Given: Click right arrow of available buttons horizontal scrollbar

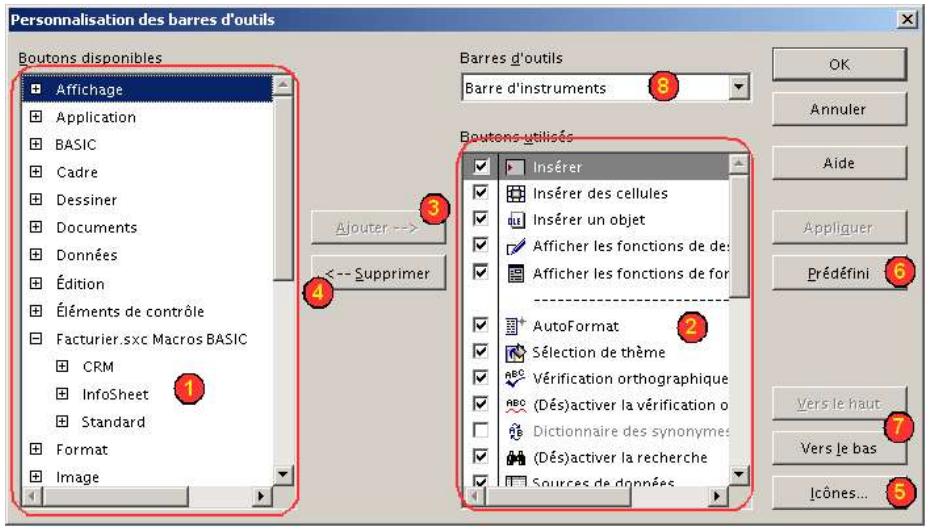Looking at the screenshot, I should tap(261, 495).
